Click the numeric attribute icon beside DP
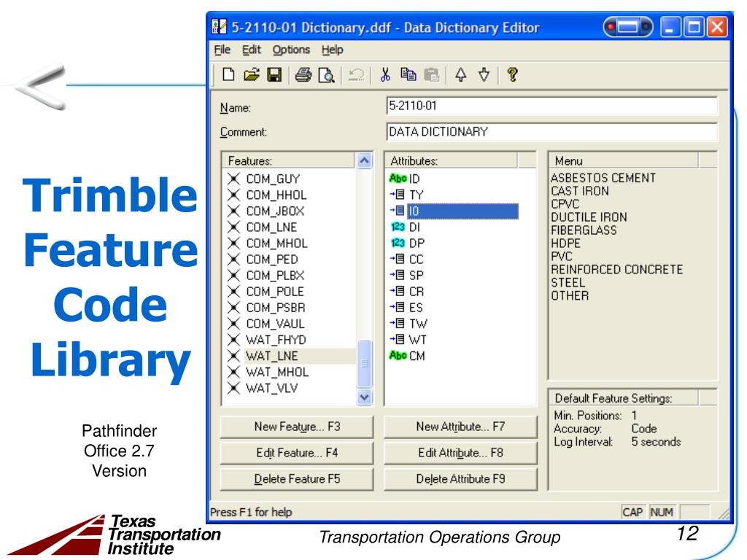Screen dimensions: 747x560 (x=398, y=243)
